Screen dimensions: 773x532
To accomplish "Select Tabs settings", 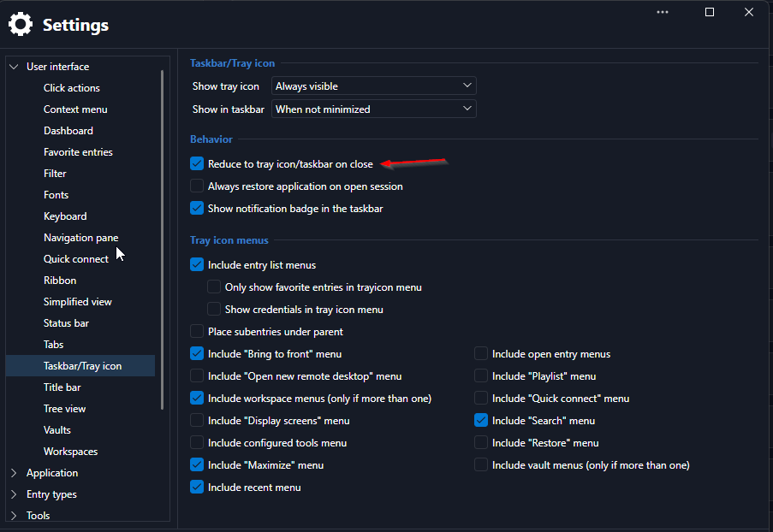I will pyautogui.click(x=53, y=345).
